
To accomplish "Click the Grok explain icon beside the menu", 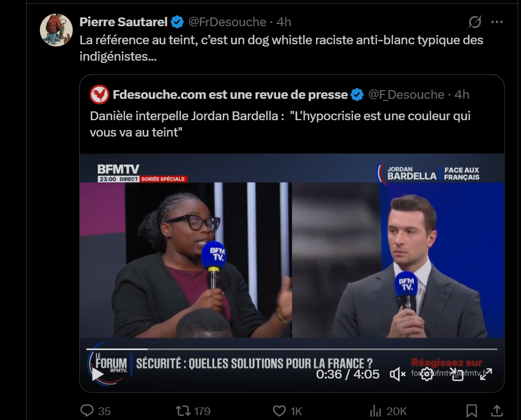I will pyautogui.click(x=475, y=22).
